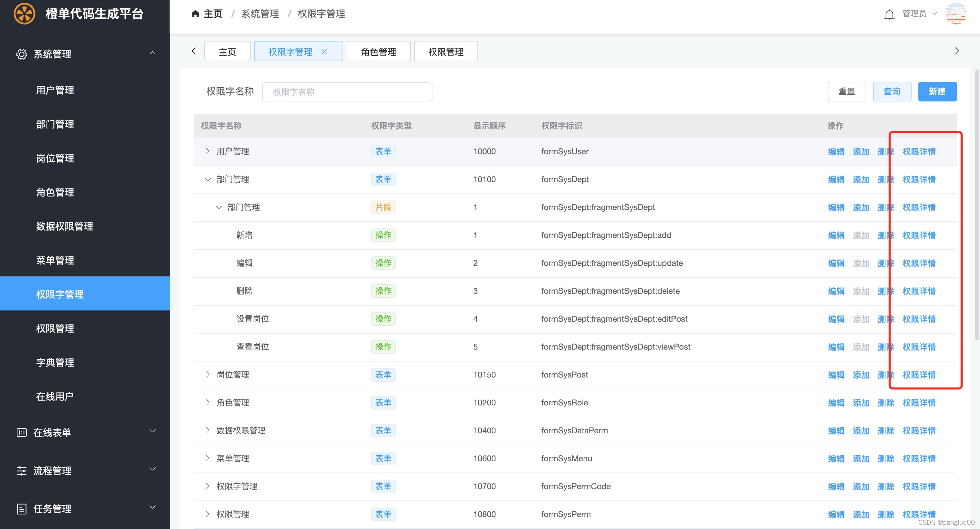Click 删除 for formSysRole row
The image size is (980, 529).
click(x=886, y=403)
